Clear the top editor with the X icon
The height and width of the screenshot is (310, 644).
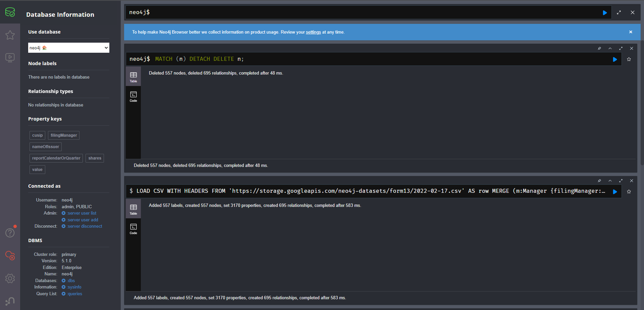click(x=633, y=12)
